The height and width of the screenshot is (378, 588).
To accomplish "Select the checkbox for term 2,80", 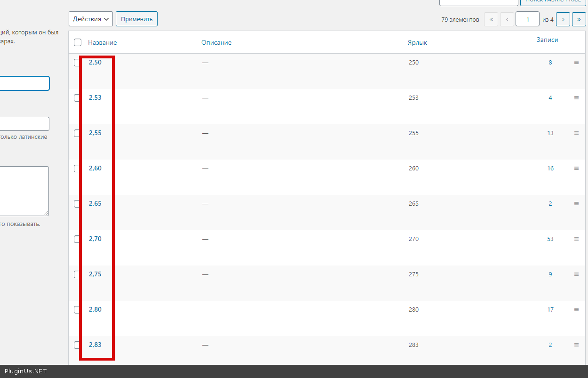I will 78,310.
